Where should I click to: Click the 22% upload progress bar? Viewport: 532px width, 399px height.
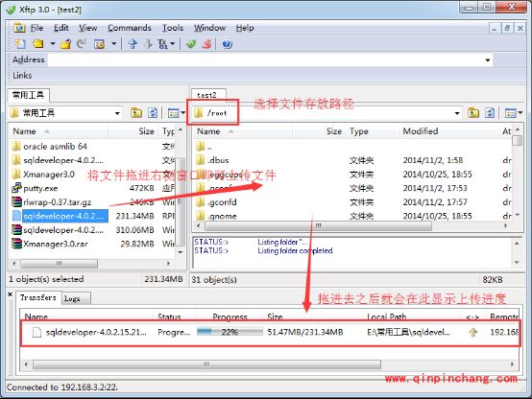click(x=230, y=332)
